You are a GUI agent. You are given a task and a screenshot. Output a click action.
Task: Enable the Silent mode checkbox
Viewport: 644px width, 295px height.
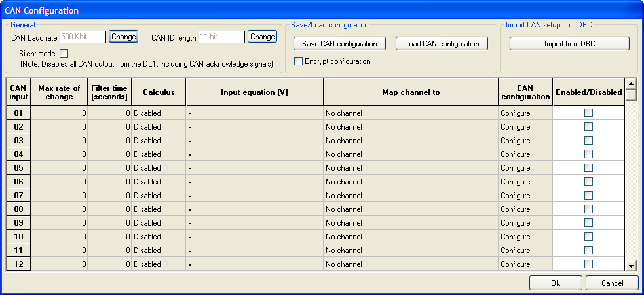[64, 53]
